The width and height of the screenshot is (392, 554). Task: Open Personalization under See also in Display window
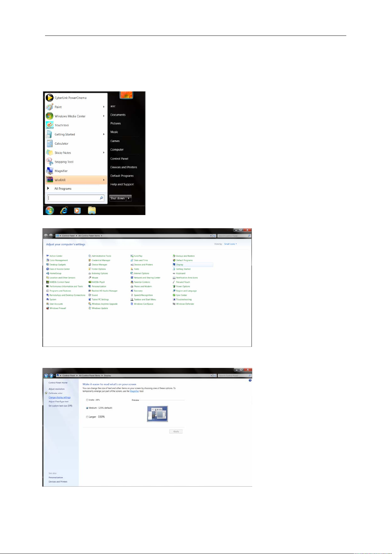[56, 478]
